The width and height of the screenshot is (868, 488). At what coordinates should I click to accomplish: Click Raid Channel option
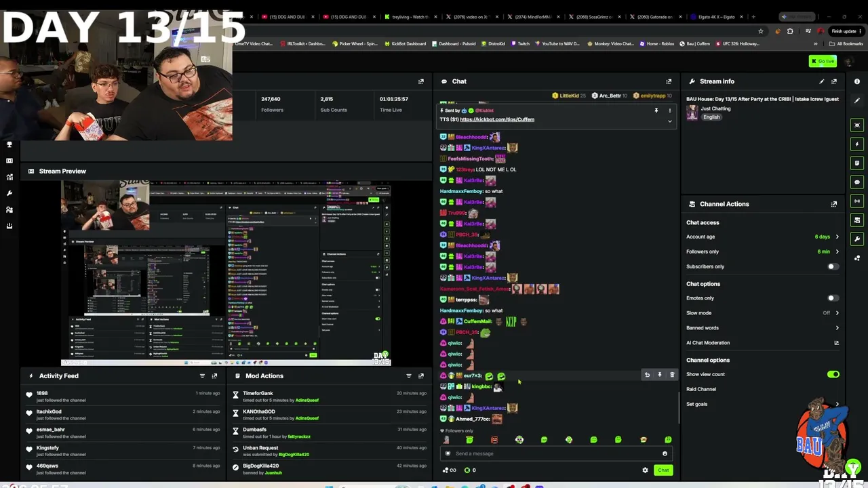701,389
